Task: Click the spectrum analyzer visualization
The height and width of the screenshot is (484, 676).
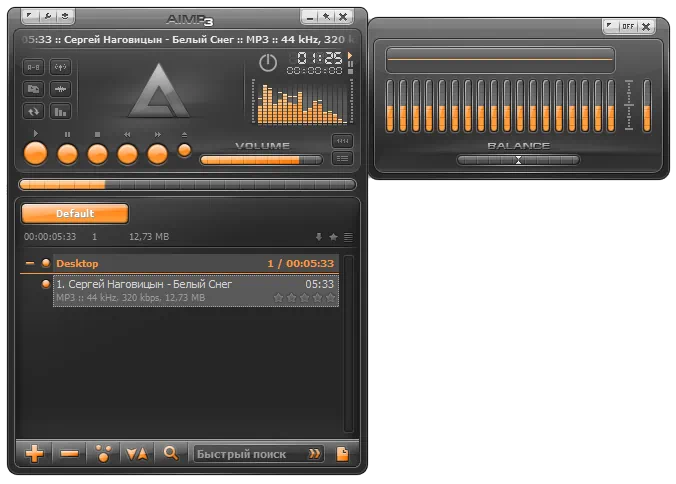Action: point(303,102)
